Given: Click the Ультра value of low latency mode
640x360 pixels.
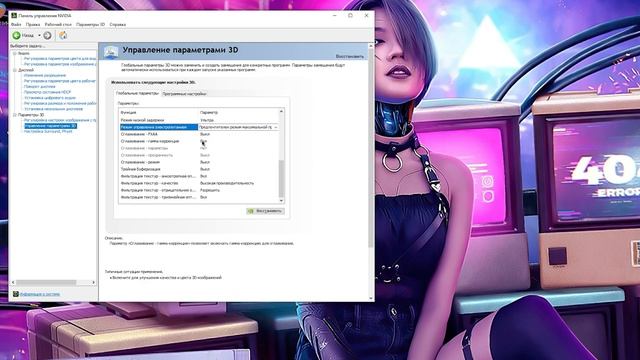Looking at the screenshot, I should point(207,120).
